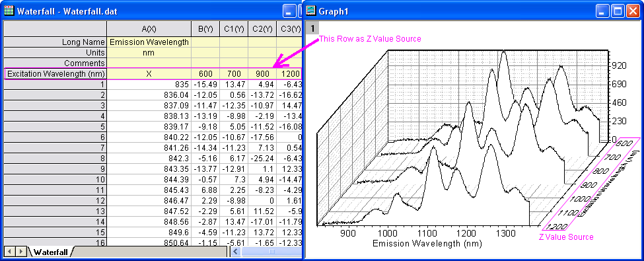Click the Waterfall worksheet window icon

9,11
